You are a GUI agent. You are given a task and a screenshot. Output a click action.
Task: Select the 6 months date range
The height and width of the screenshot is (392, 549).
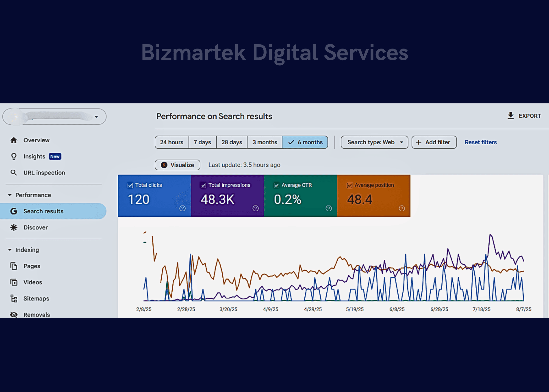point(305,142)
